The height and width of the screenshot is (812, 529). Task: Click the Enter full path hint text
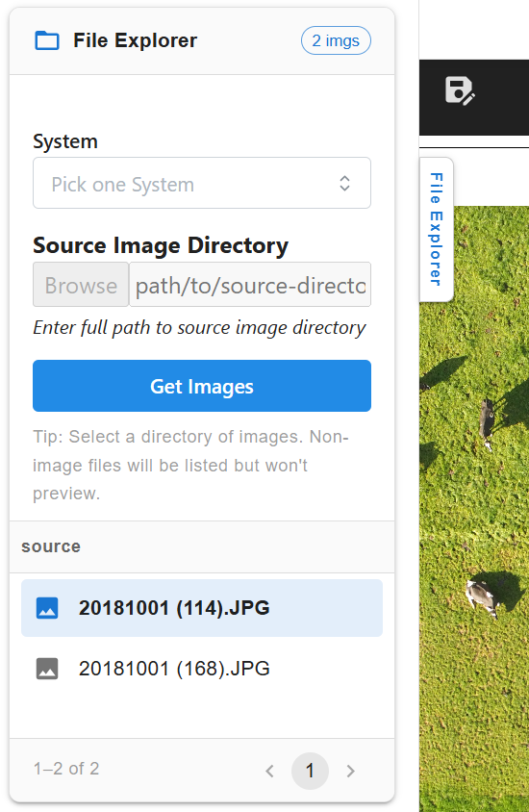pos(199,328)
